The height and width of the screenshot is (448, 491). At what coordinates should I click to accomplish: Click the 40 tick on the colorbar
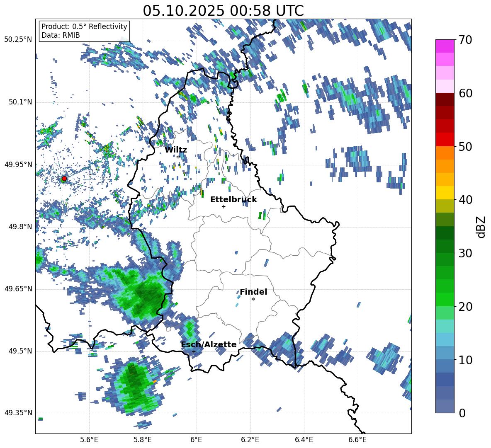point(465,200)
